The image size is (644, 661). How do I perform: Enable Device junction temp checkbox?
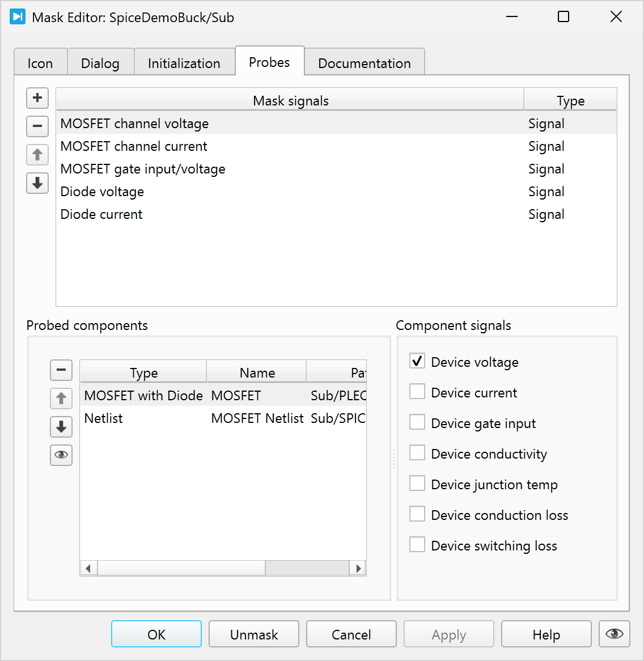pyautogui.click(x=417, y=484)
